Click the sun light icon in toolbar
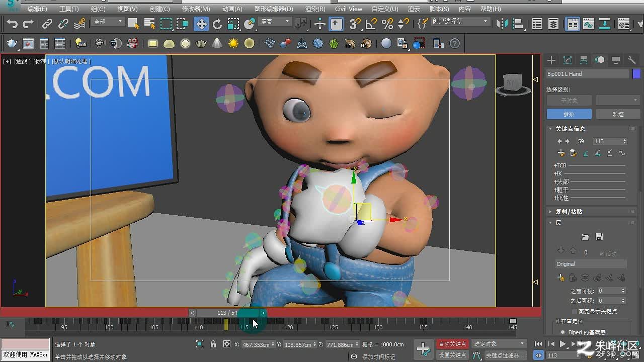Screen dimensions: 644x362 233,44
